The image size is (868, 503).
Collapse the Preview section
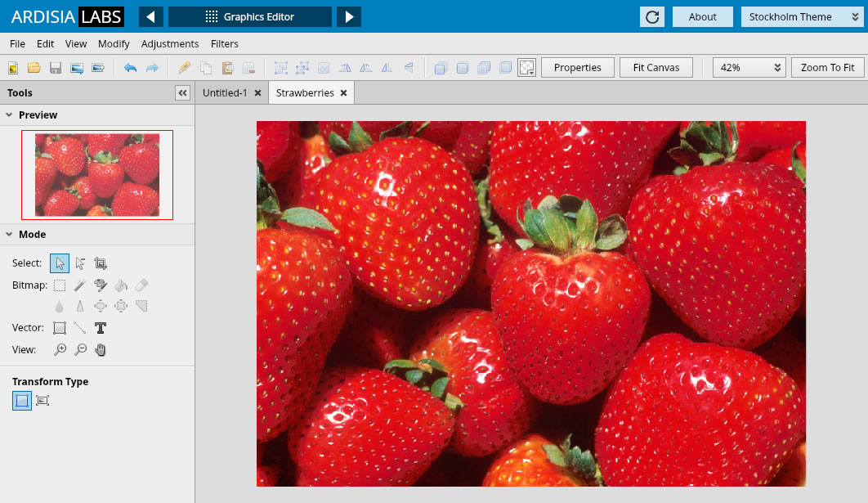(9, 115)
